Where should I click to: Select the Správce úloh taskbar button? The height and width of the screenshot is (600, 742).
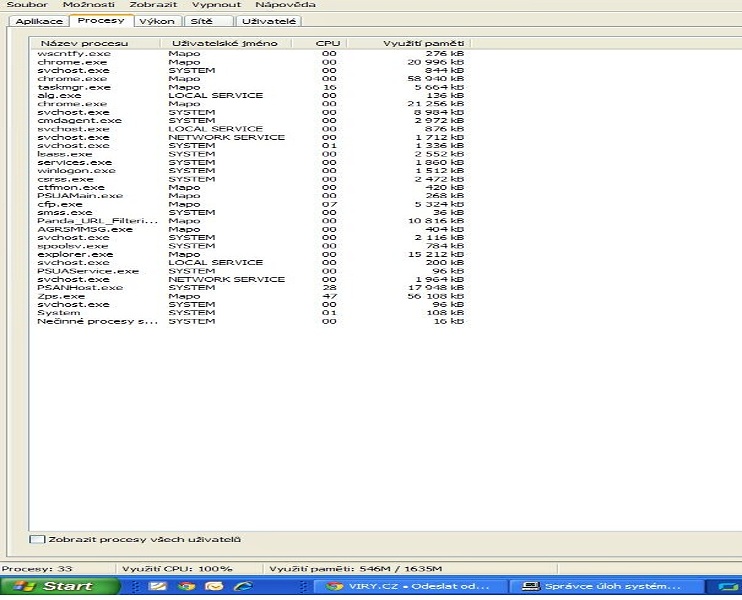pos(600,586)
